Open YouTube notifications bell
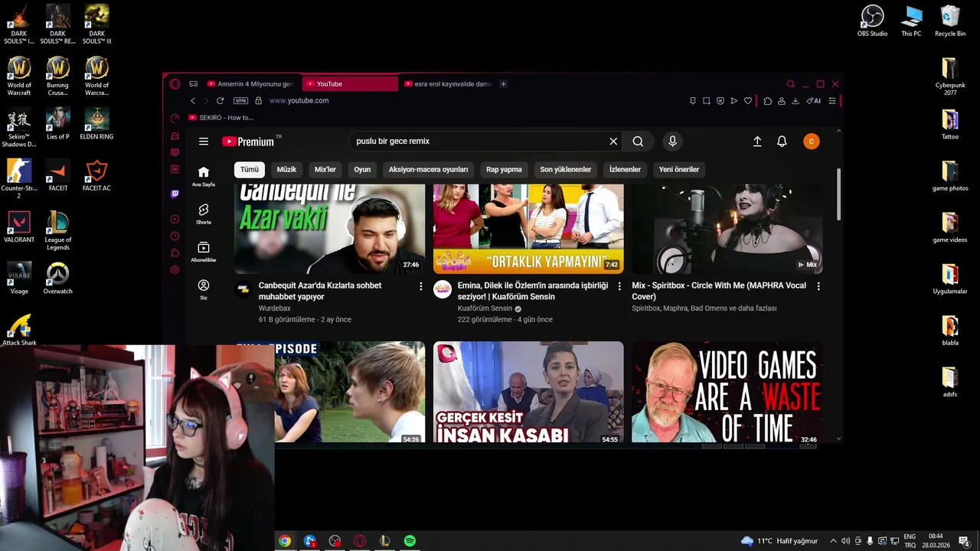Viewport: 980px width, 551px height. (x=782, y=142)
